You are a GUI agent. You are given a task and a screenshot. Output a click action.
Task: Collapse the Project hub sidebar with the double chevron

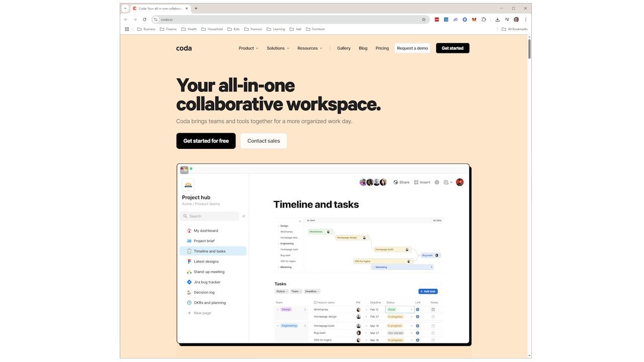pos(244,216)
